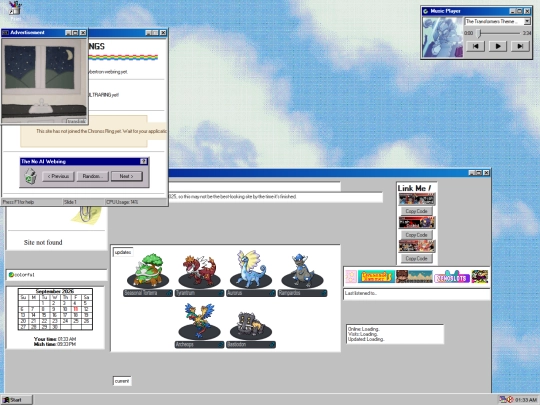Click the taskbar clock showing 01:33 AM
This screenshot has width=540, height=405.
(526, 400)
